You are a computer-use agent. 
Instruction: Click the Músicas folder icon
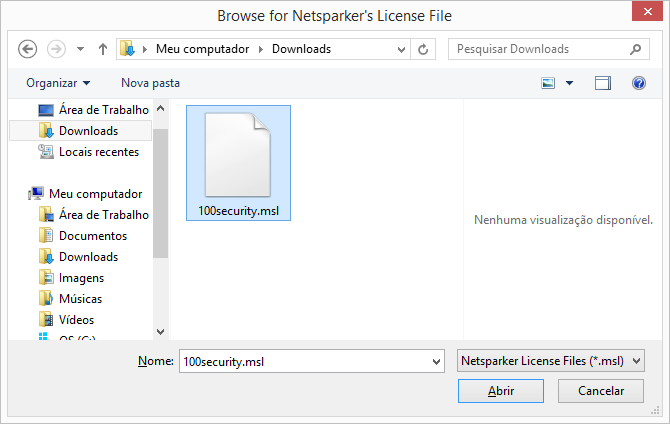[46, 299]
